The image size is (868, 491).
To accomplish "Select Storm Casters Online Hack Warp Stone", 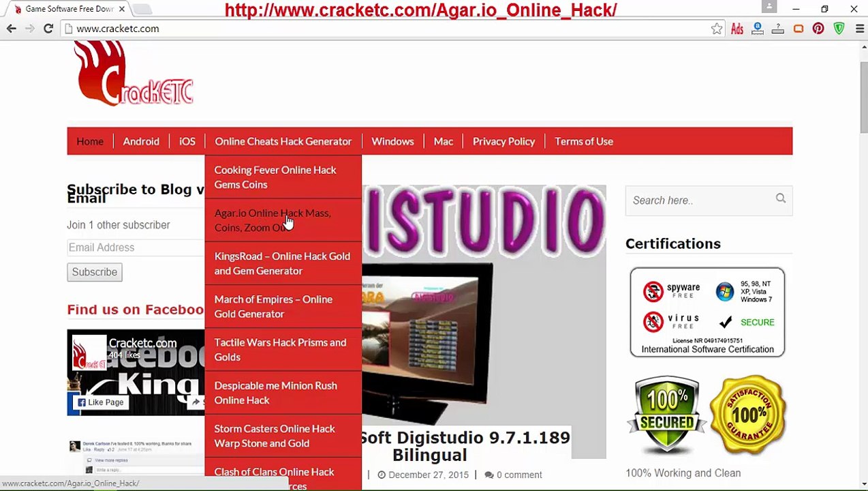I will pos(283,436).
